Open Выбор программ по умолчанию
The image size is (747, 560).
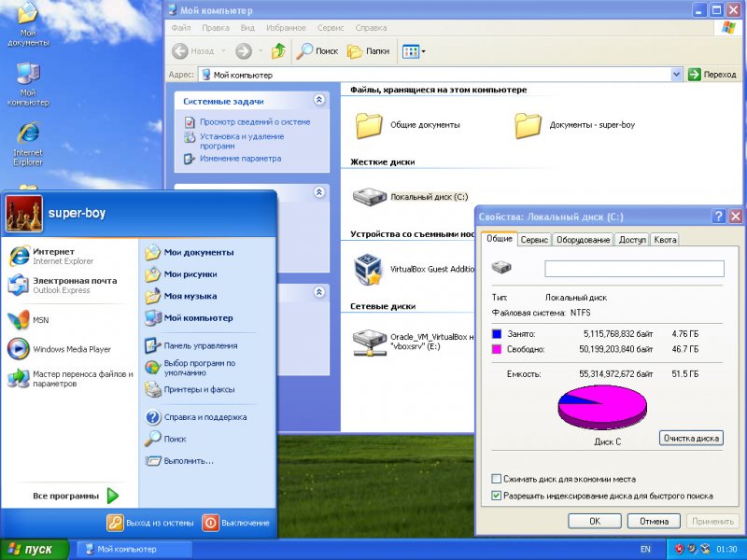click(190, 368)
